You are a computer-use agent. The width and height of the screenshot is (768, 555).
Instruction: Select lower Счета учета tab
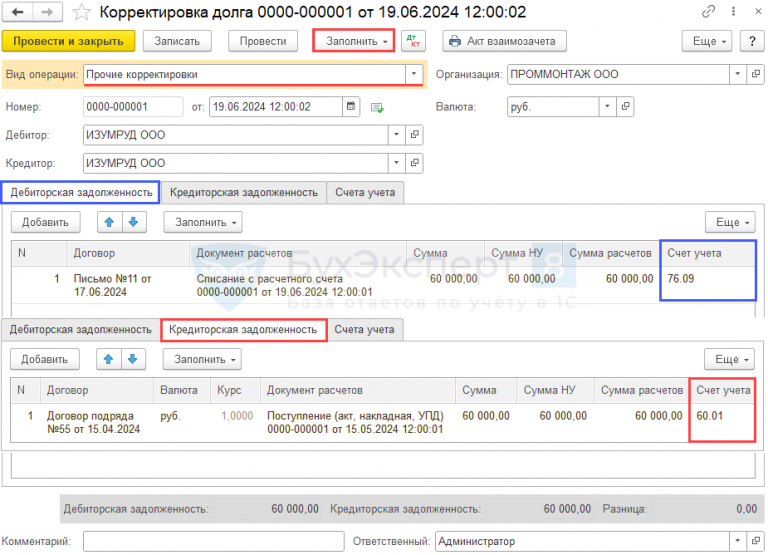point(364,330)
